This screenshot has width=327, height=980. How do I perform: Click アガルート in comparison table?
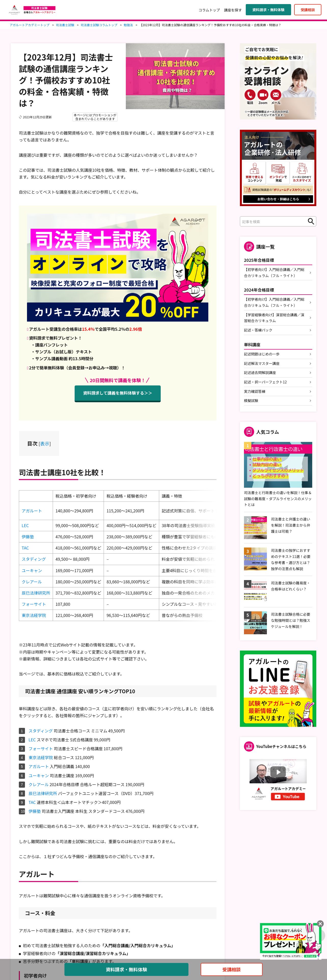point(32,511)
